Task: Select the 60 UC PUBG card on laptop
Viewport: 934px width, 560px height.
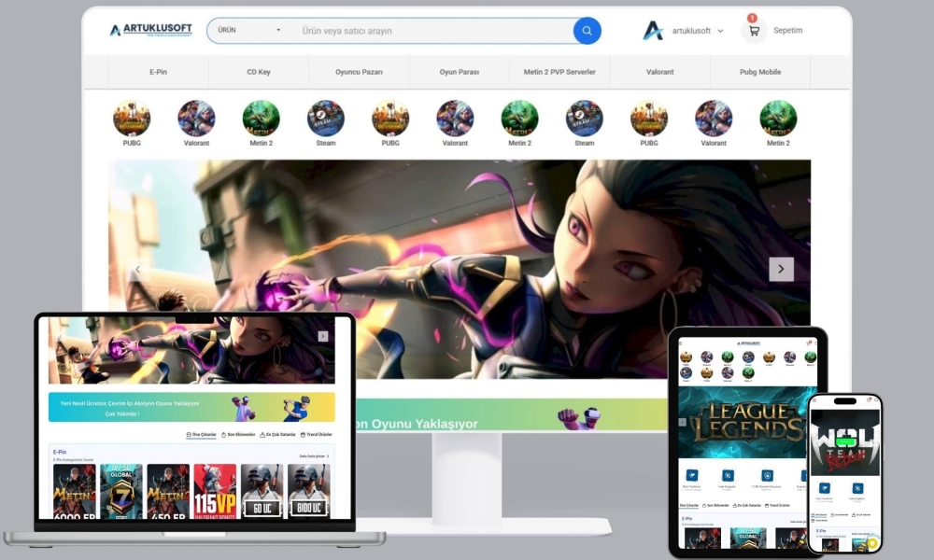Action: tap(262, 492)
